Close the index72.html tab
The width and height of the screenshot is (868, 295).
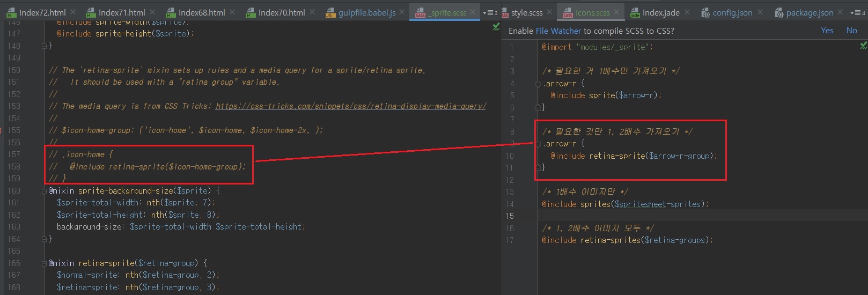(x=73, y=12)
